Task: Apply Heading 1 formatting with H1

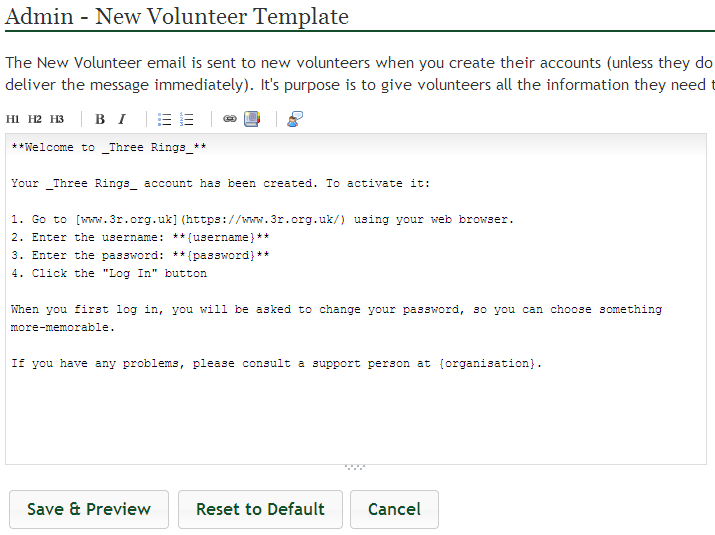Action: [12, 119]
